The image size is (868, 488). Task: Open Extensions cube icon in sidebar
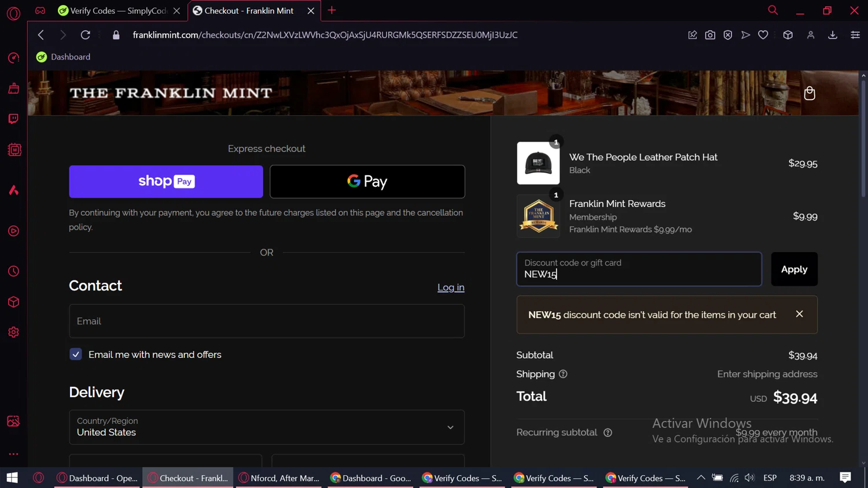pos(13,302)
